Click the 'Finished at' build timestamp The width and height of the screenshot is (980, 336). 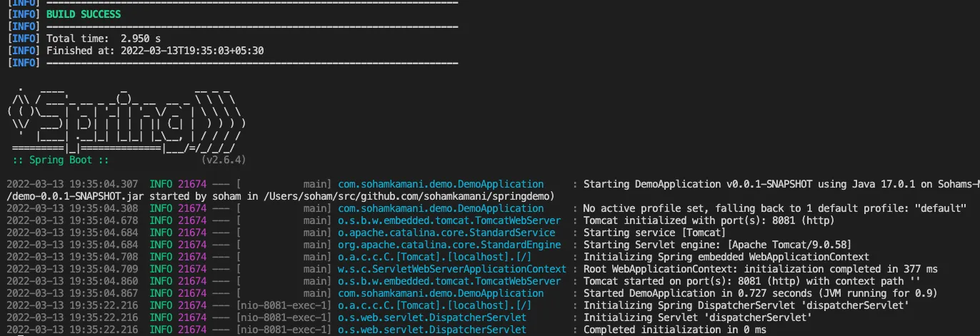(155, 51)
